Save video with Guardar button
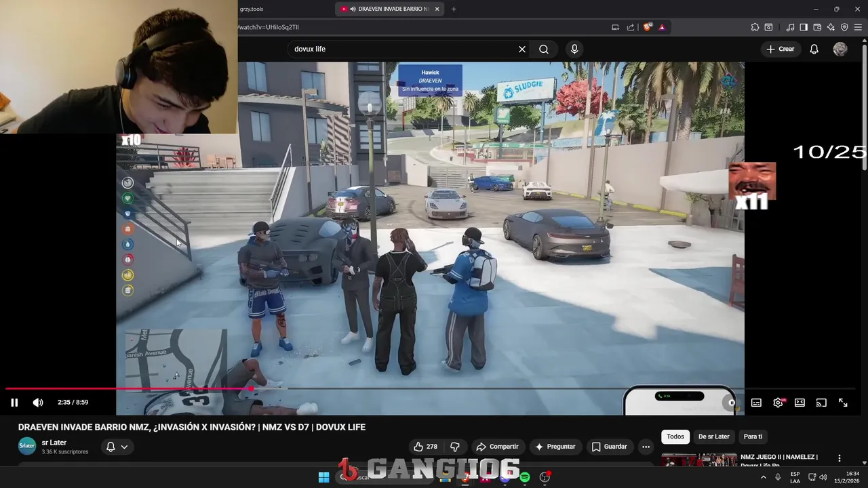The width and height of the screenshot is (868, 488). click(x=609, y=447)
